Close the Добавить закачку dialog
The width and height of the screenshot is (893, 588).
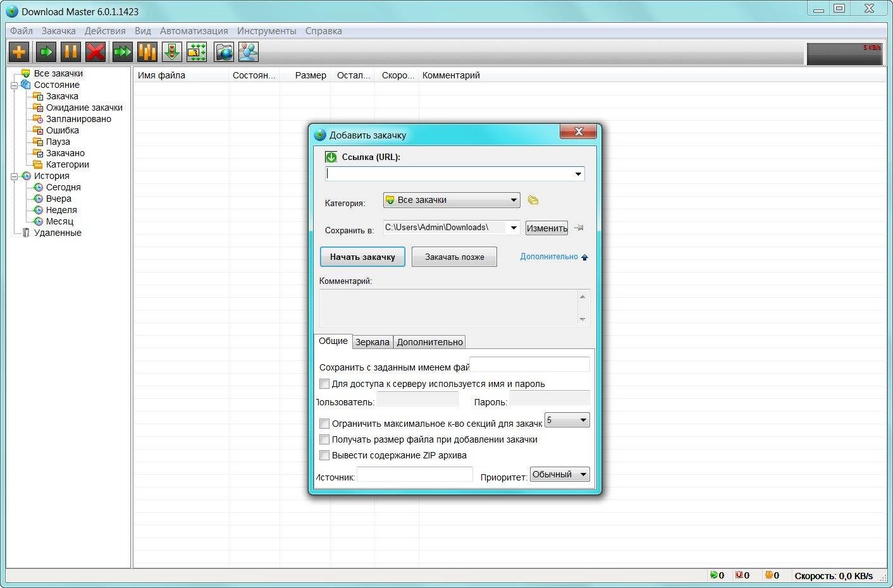578,132
